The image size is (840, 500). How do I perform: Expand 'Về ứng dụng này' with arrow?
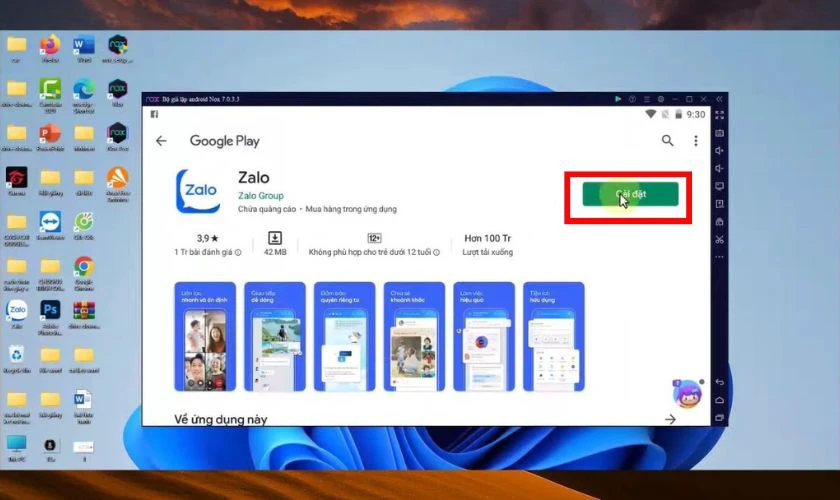[670, 419]
